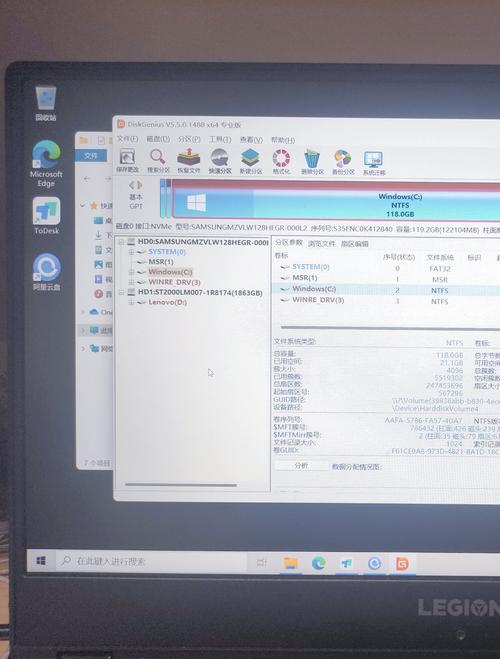Open the 查看(V) menu
500x659 pixels.
tap(251, 140)
